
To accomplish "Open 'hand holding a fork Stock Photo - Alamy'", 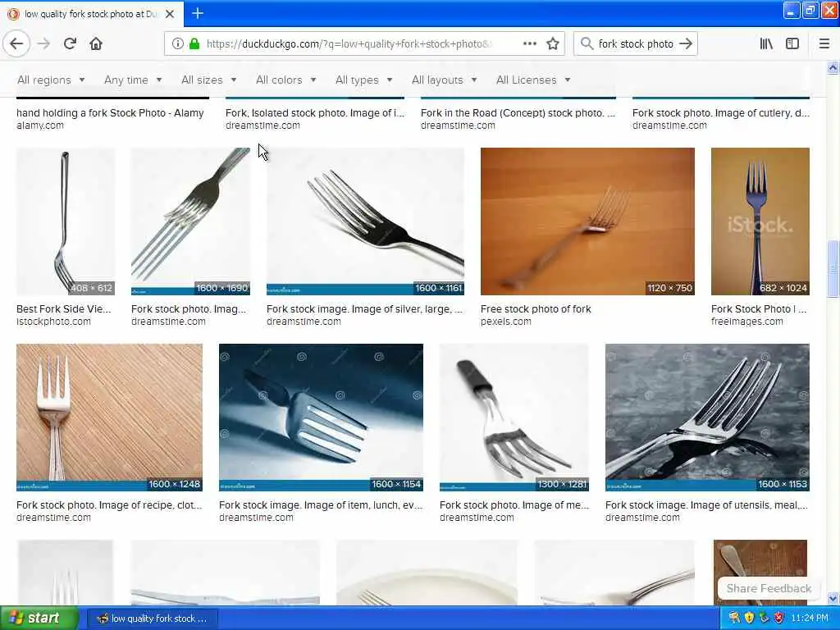I will coord(111,113).
